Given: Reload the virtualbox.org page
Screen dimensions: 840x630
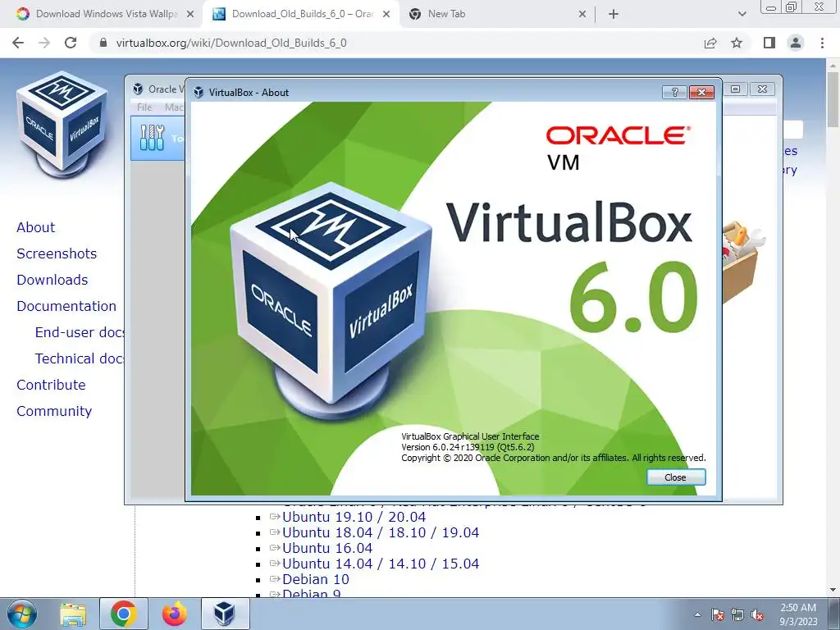Looking at the screenshot, I should pos(71,43).
